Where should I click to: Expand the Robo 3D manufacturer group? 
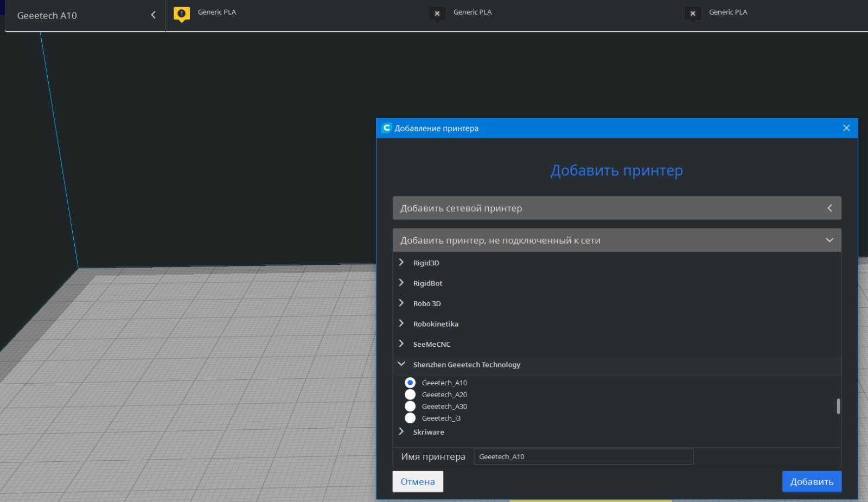click(401, 303)
